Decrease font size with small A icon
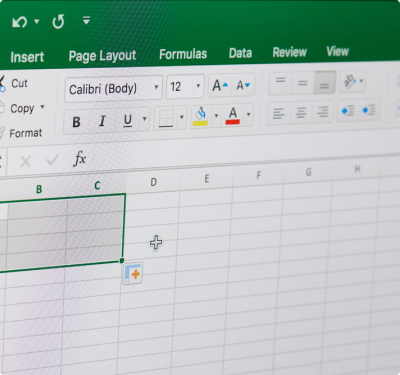The image size is (400, 375). pyautogui.click(x=243, y=85)
